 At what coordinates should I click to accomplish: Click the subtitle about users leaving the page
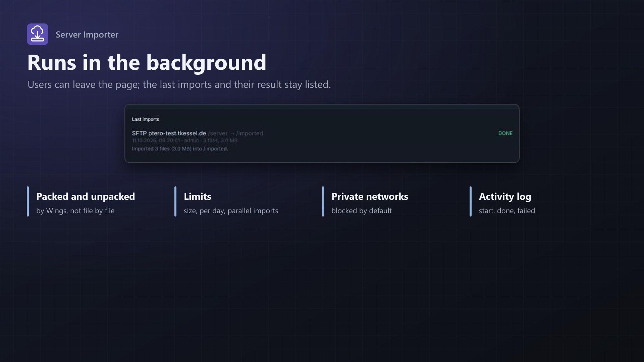point(179,84)
